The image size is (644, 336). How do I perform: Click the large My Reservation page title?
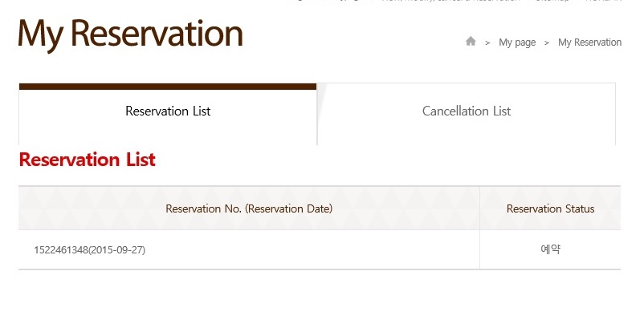(130, 34)
